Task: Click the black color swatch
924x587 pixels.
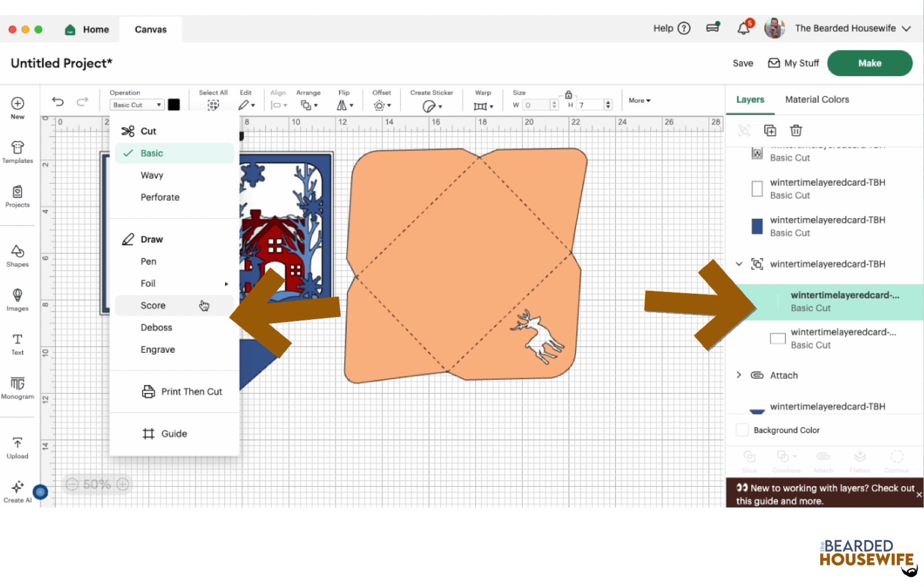Action: click(x=174, y=105)
